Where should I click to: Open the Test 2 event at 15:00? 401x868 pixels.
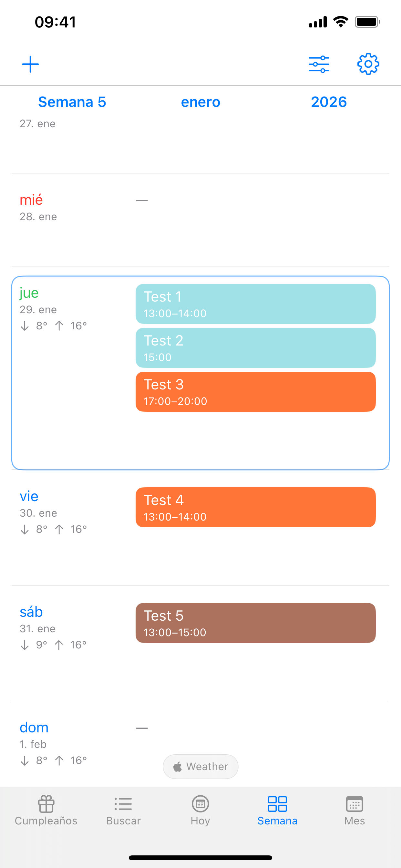(x=255, y=348)
